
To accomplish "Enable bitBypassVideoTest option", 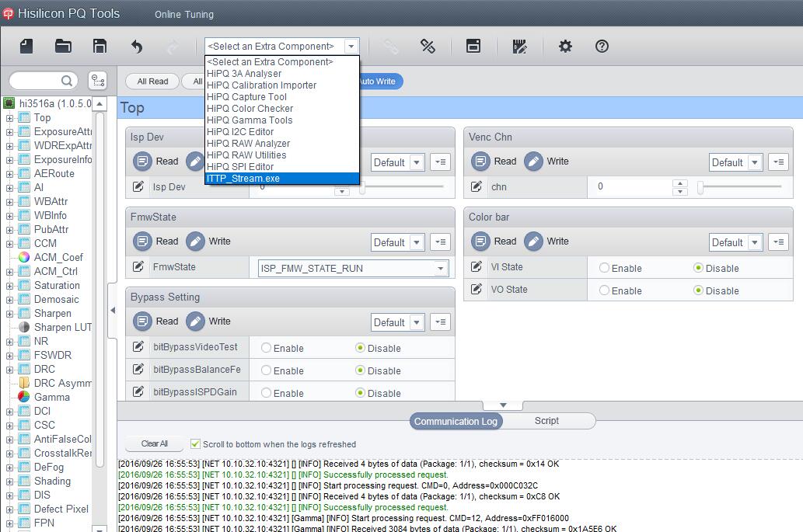I will [266, 348].
